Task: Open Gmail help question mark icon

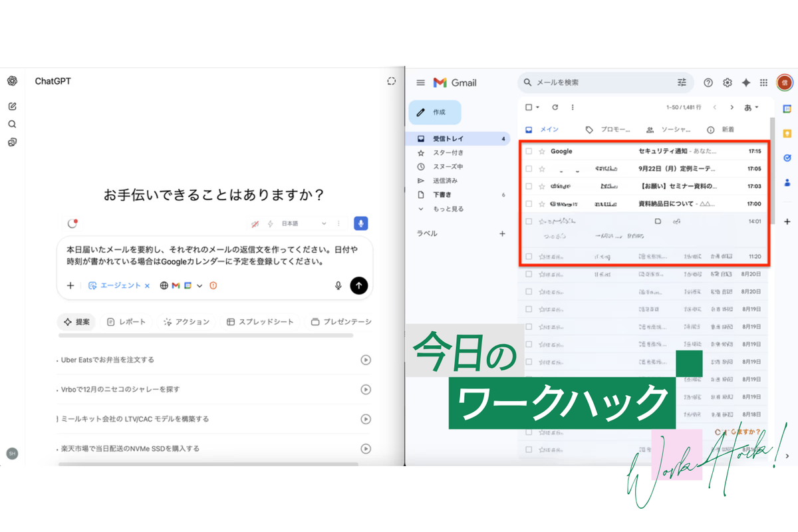Action: [708, 82]
